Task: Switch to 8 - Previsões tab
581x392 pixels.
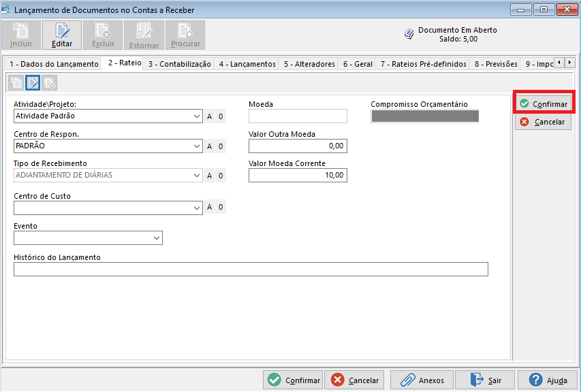Action: [x=496, y=64]
